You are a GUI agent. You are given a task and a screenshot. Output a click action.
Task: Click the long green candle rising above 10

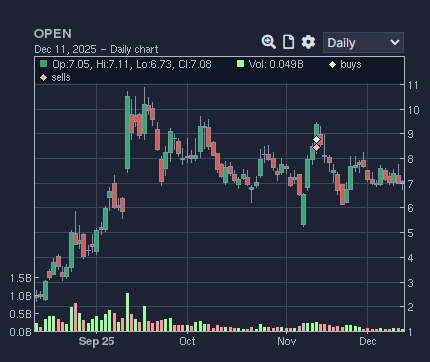point(127,132)
